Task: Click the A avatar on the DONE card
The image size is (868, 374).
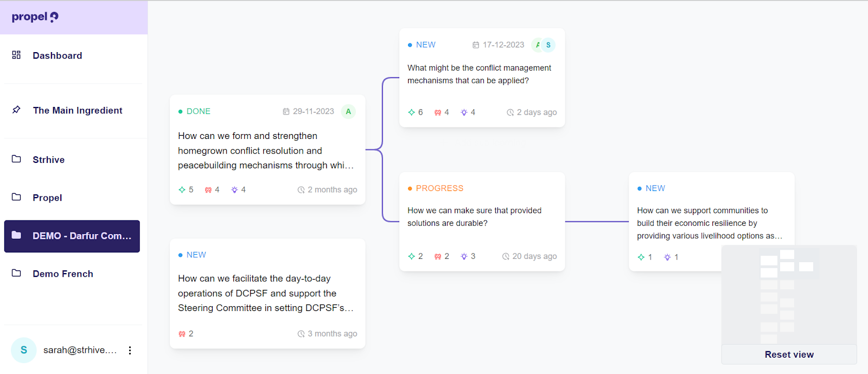Action: click(x=348, y=111)
